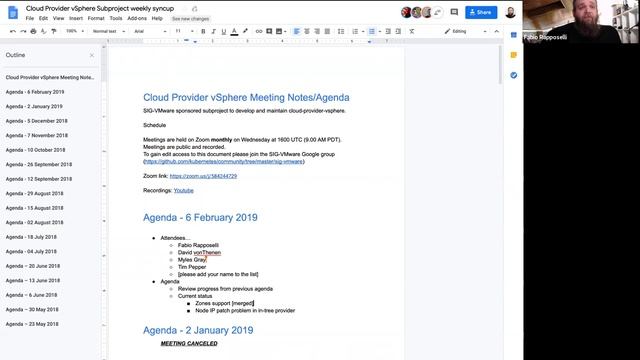The image size is (640, 360).
Task: Open the Edit menu
Action: (x=43, y=18)
